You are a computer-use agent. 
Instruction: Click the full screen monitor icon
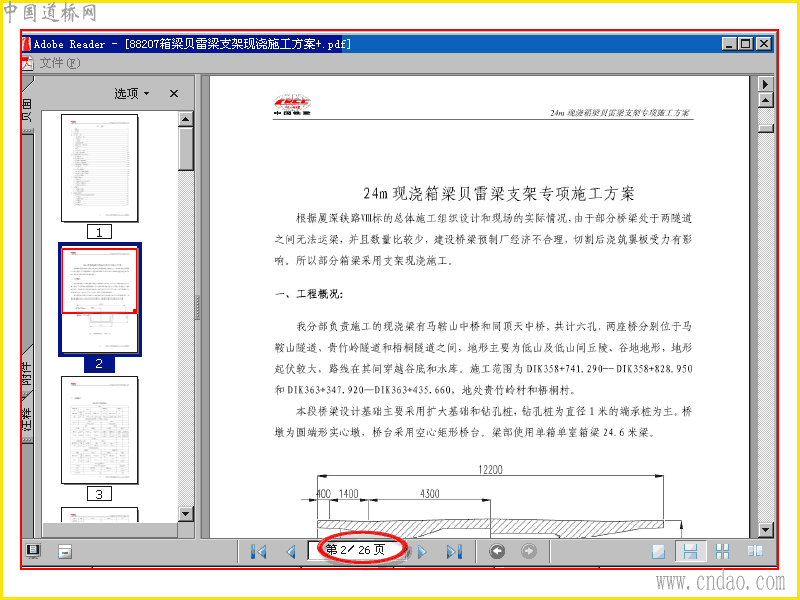pos(33,551)
